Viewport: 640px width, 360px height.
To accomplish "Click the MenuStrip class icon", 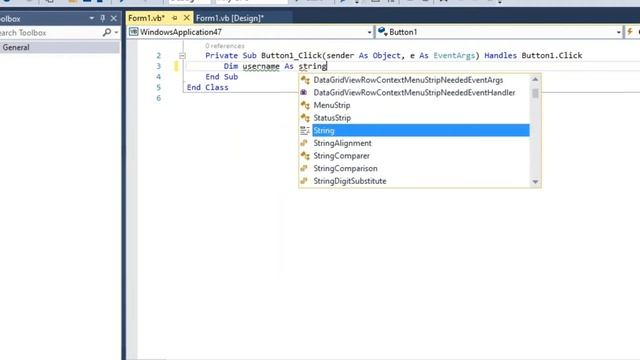I will (x=305, y=105).
